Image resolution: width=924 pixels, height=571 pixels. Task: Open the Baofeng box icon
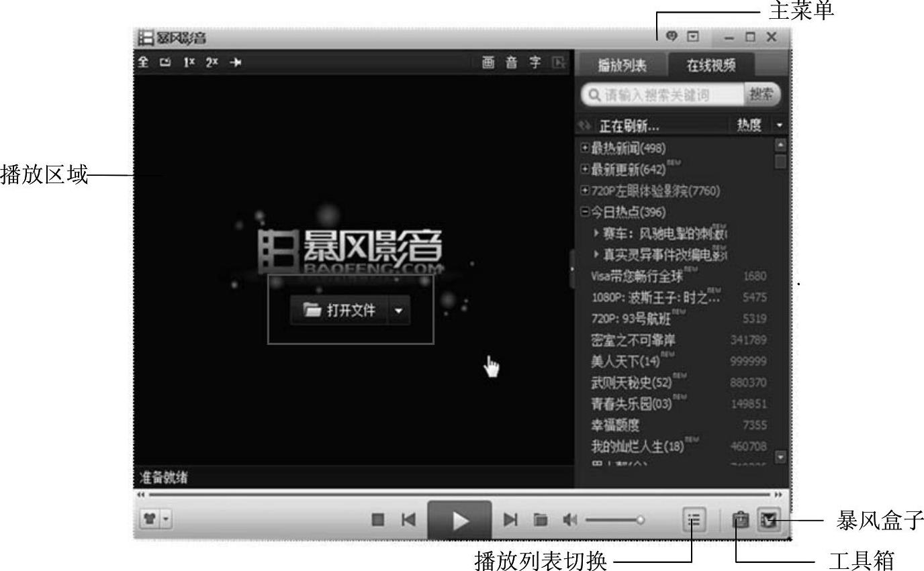click(769, 519)
